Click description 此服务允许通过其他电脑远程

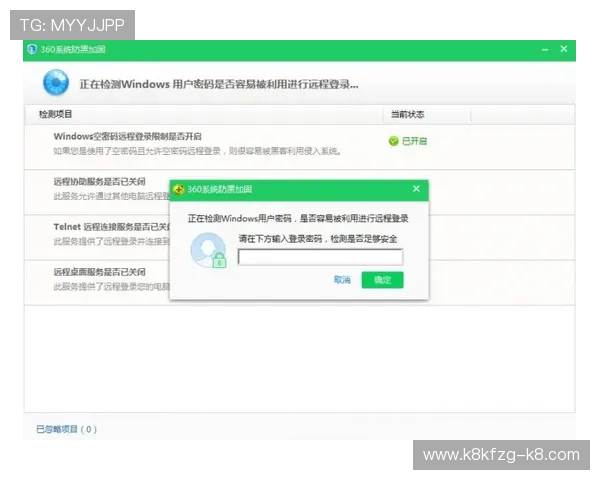point(111,196)
